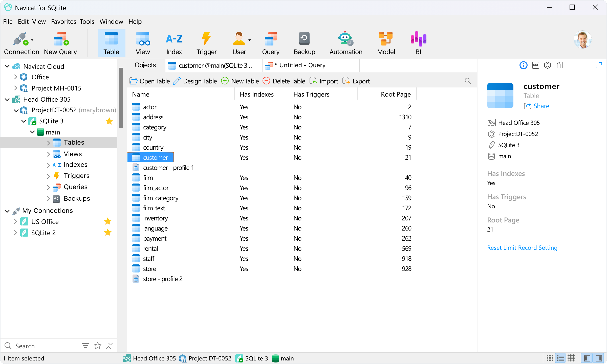Toggle the right information pane button
This screenshot has height=364, width=607.
pyautogui.click(x=599, y=358)
